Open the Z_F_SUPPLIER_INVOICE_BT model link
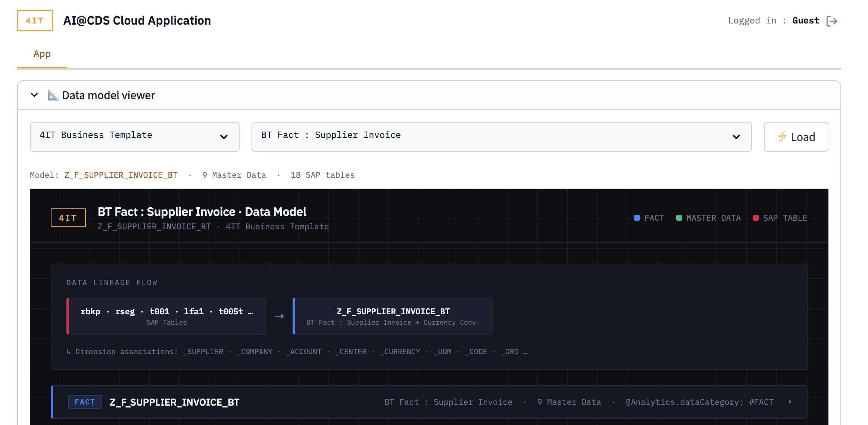 [121, 175]
